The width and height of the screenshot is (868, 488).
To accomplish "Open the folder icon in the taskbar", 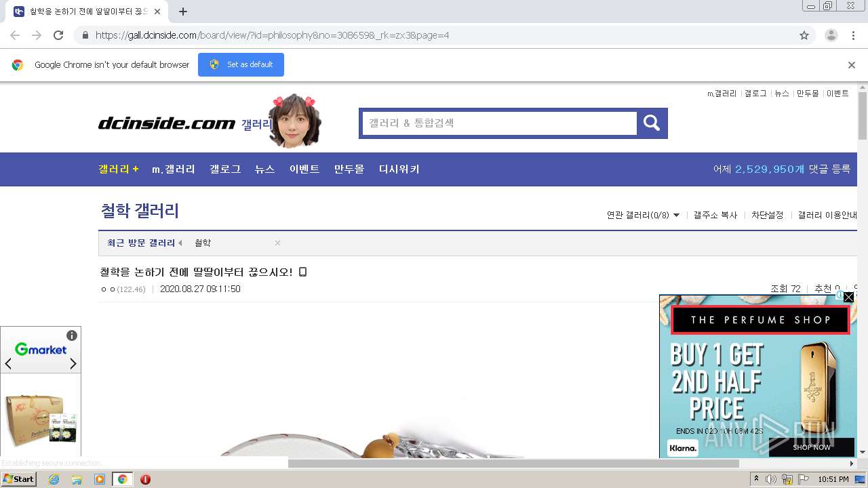I will (x=77, y=479).
